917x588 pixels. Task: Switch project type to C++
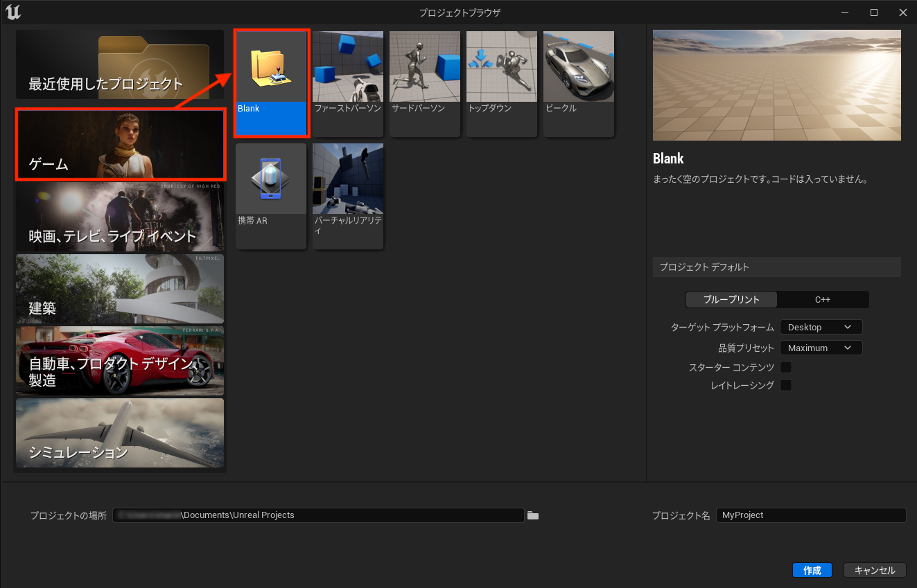(823, 299)
